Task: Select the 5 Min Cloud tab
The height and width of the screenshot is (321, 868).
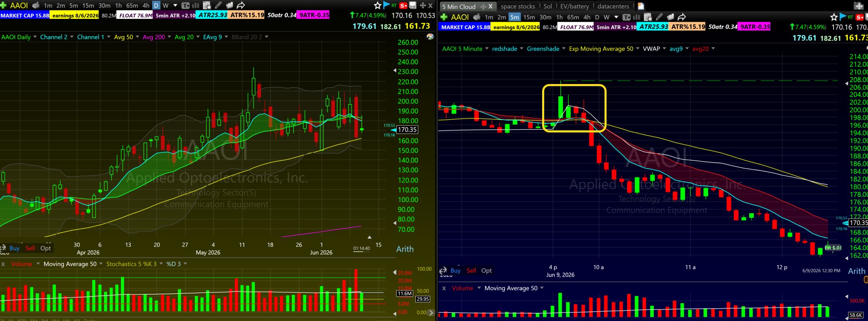Action: coord(459,7)
